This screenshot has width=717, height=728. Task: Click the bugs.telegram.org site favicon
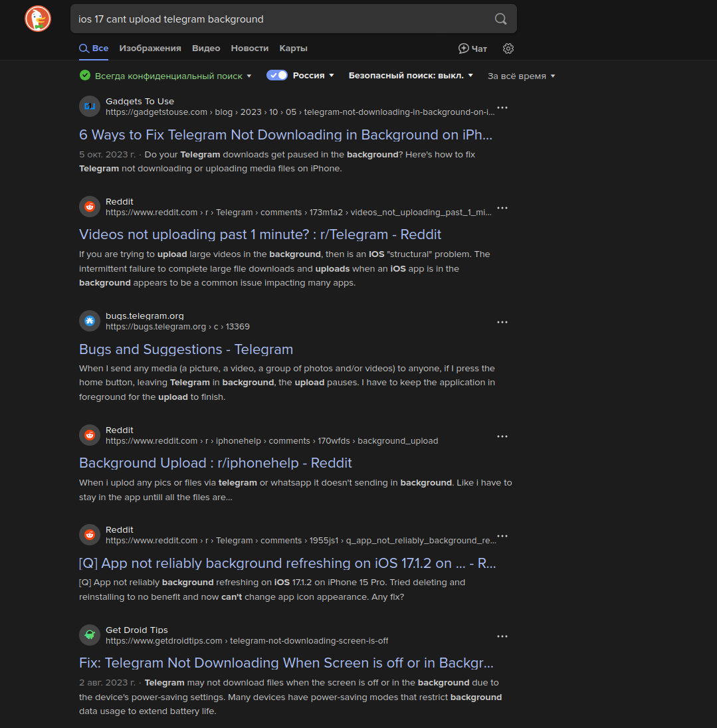[x=90, y=321]
